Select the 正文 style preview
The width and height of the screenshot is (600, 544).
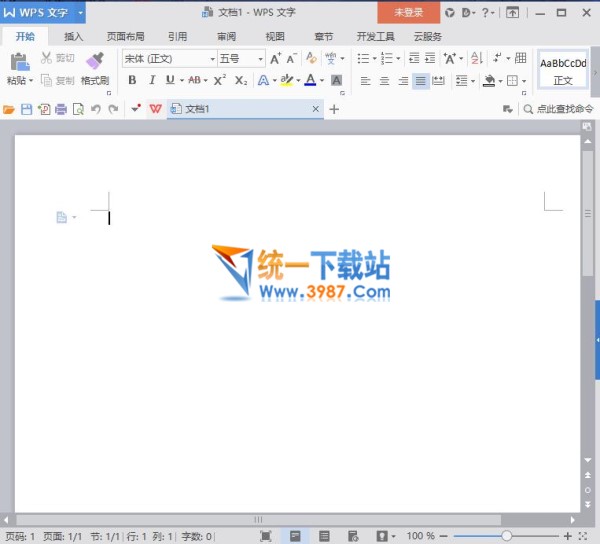click(x=562, y=72)
